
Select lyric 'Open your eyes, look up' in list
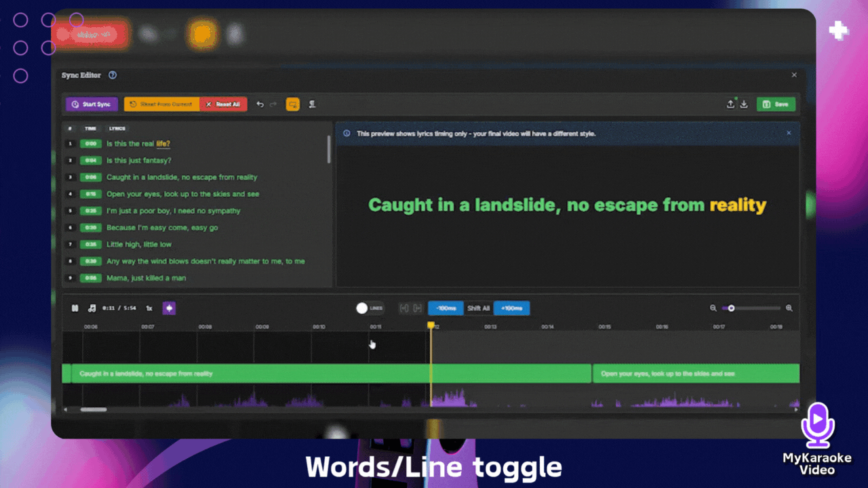click(183, 195)
